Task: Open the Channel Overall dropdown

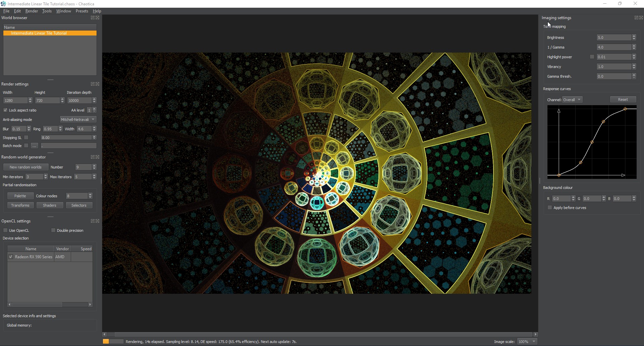Action: pyautogui.click(x=572, y=100)
